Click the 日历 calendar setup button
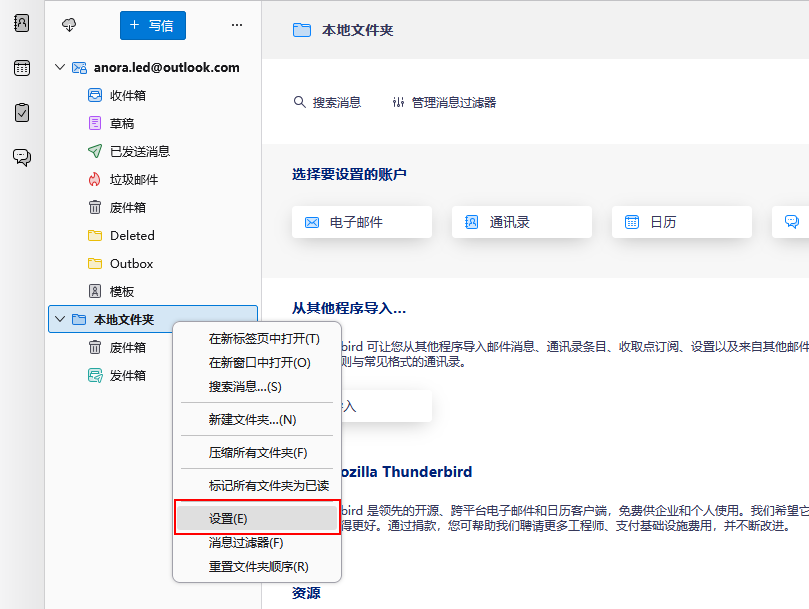This screenshot has width=809, height=609. click(682, 222)
